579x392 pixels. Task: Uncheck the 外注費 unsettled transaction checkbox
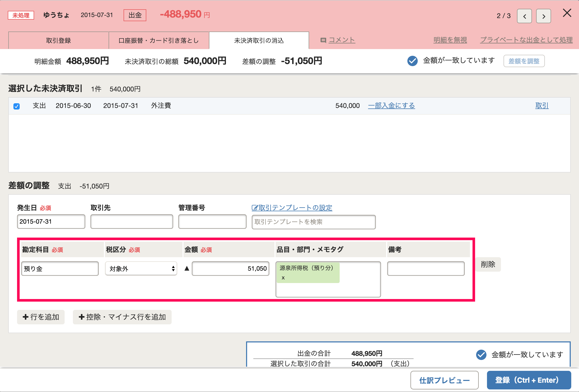(x=17, y=106)
